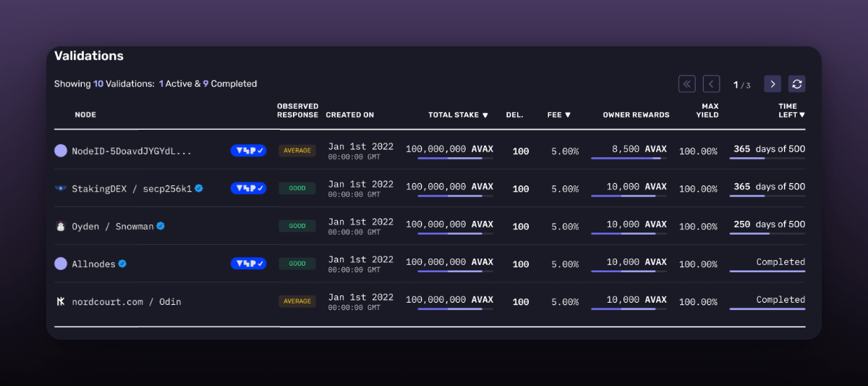Sort by Total Stake column
This screenshot has height=386, width=868.
click(458, 115)
